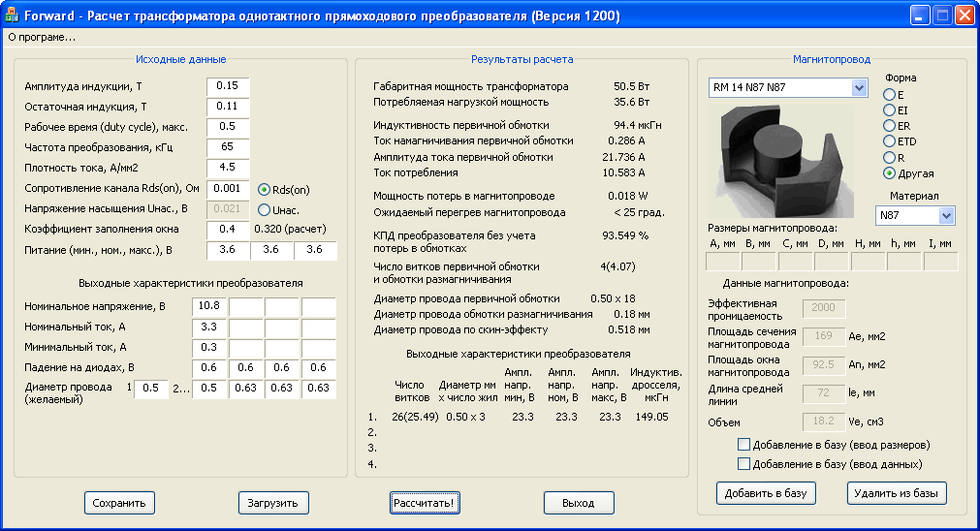Image resolution: width=980 pixels, height=531 pixels.
Task: Click the '93.549 %' efficiency value
Action: (x=625, y=236)
